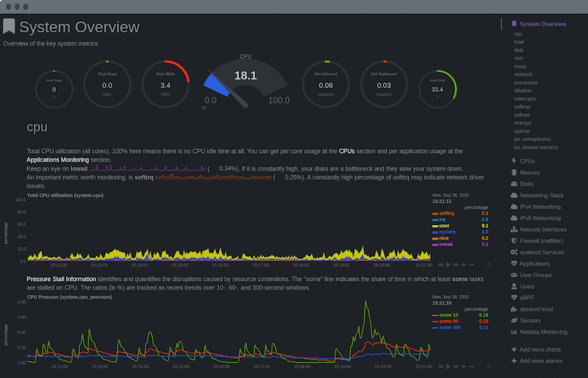Toggle the iowait series in CPU chart legend
Image resolution: width=588 pixels, height=378 pixels.
445,244
